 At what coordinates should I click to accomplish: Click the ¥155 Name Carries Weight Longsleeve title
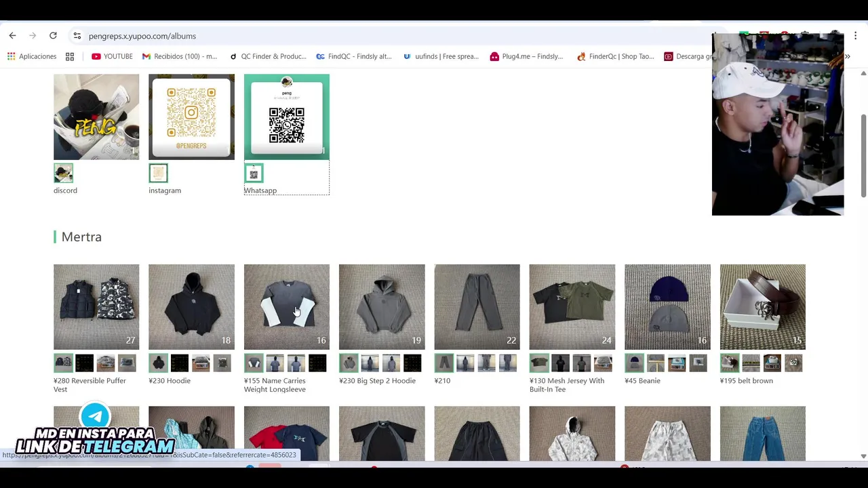pyautogui.click(x=275, y=385)
